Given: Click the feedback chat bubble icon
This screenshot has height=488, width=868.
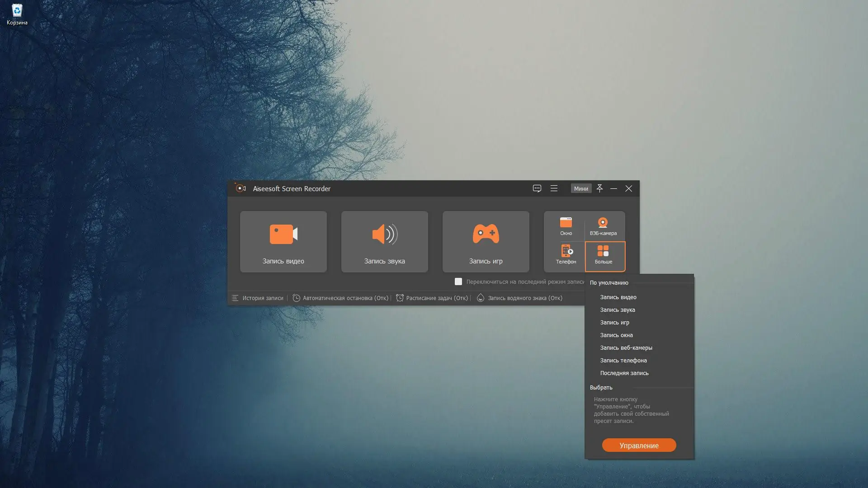Looking at the screenshot, I should (537, 188).
